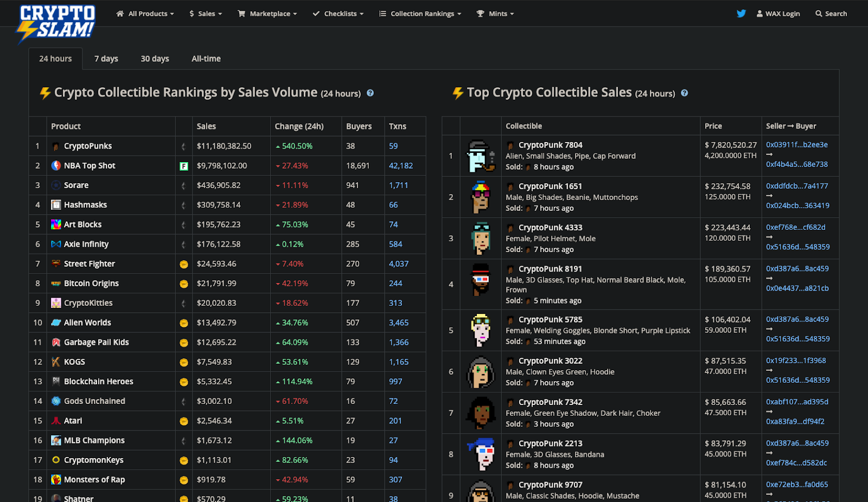Click the WAX chain icon for Street Fighter
Screen dimensions: 868x502
tap(184, 264)
